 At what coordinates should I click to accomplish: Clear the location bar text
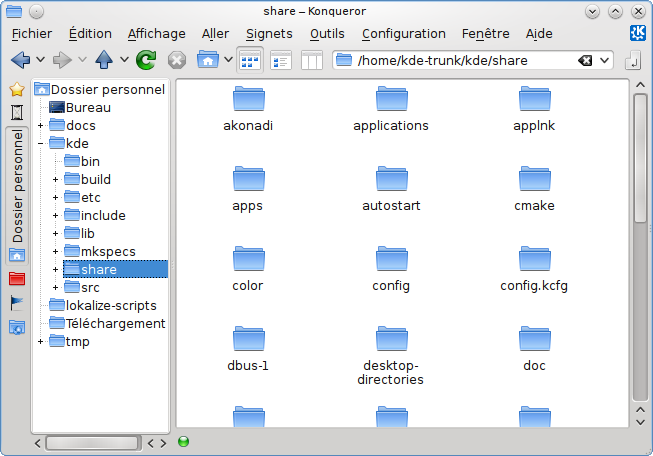(585, 60)
